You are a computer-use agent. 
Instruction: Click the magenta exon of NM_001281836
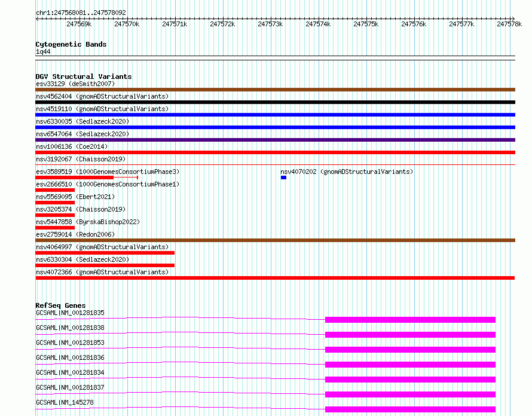(410, 365)
